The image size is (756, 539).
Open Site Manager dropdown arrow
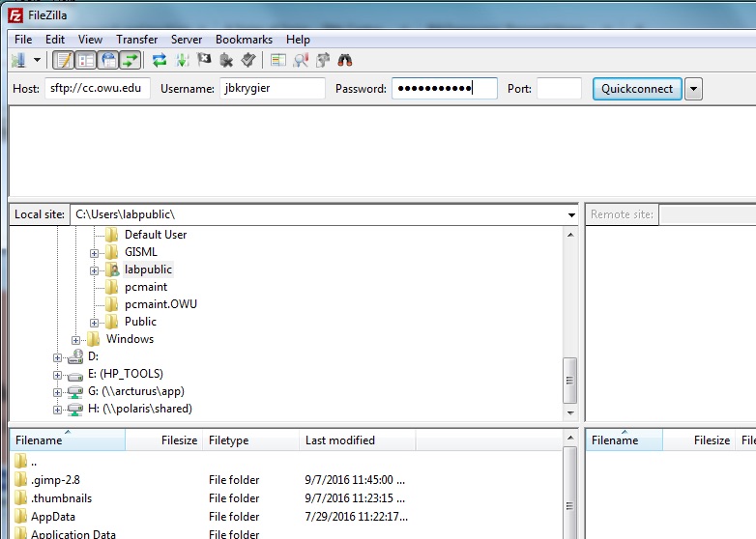point(37,60)
